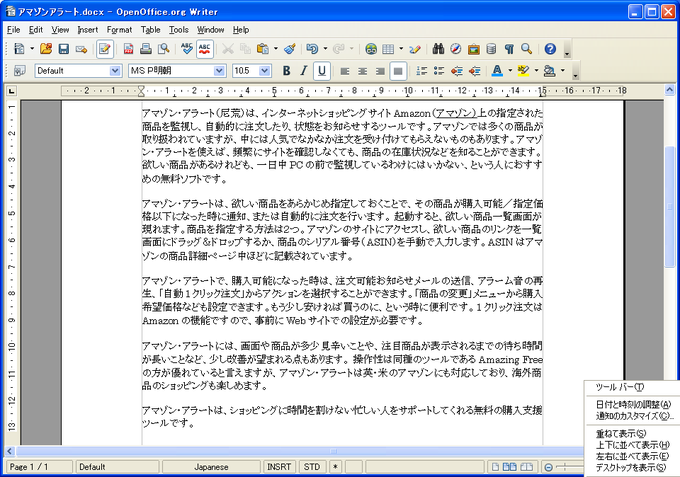Viewport: 680px width, 477px height.
Task: Open Styles and Formatting window icon
Action: (20, 71)
